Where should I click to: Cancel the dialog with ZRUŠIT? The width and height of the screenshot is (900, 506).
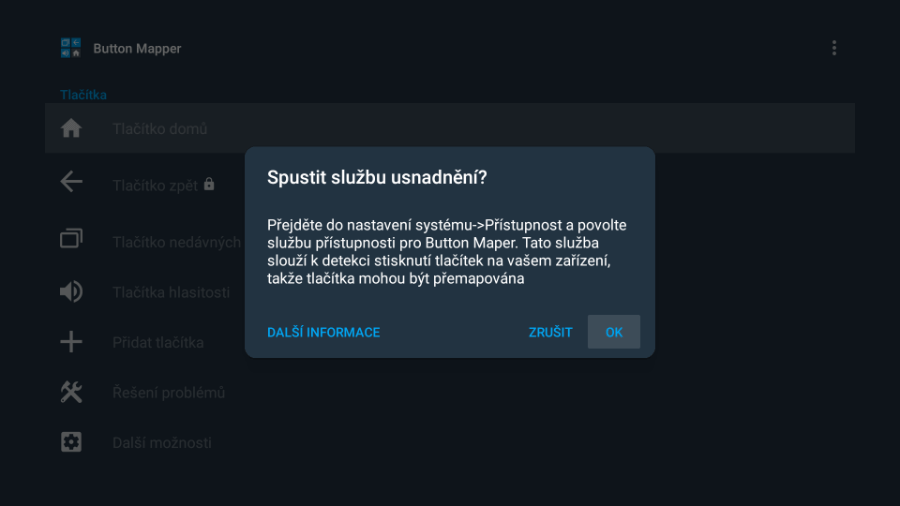point(550,332)
